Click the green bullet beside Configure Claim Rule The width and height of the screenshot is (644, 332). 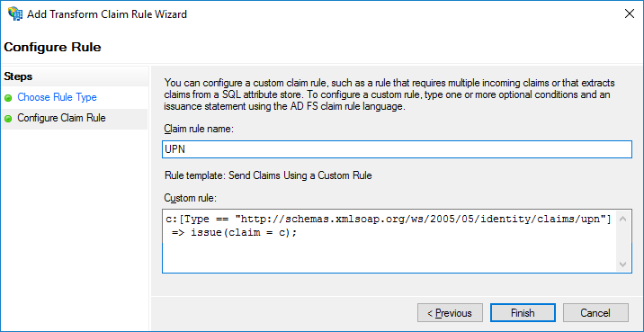tap(8, 119)
